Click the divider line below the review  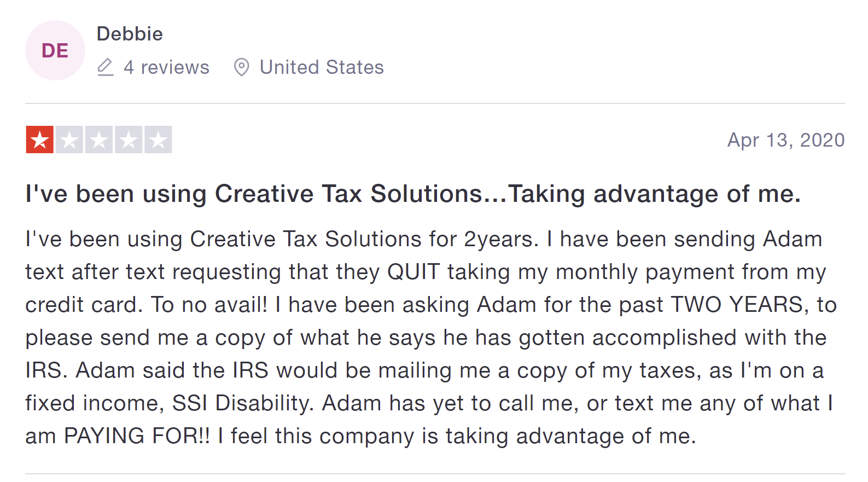click(x=435, y=474)
